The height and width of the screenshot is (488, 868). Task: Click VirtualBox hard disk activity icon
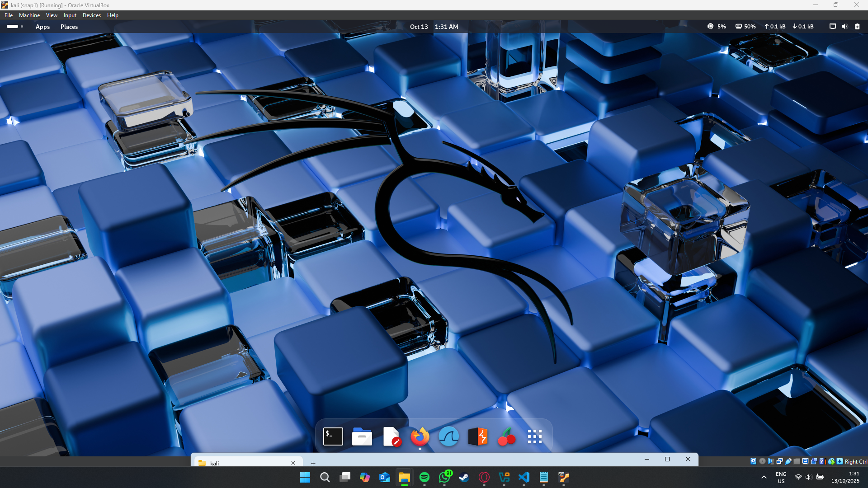tap(753, 461)
